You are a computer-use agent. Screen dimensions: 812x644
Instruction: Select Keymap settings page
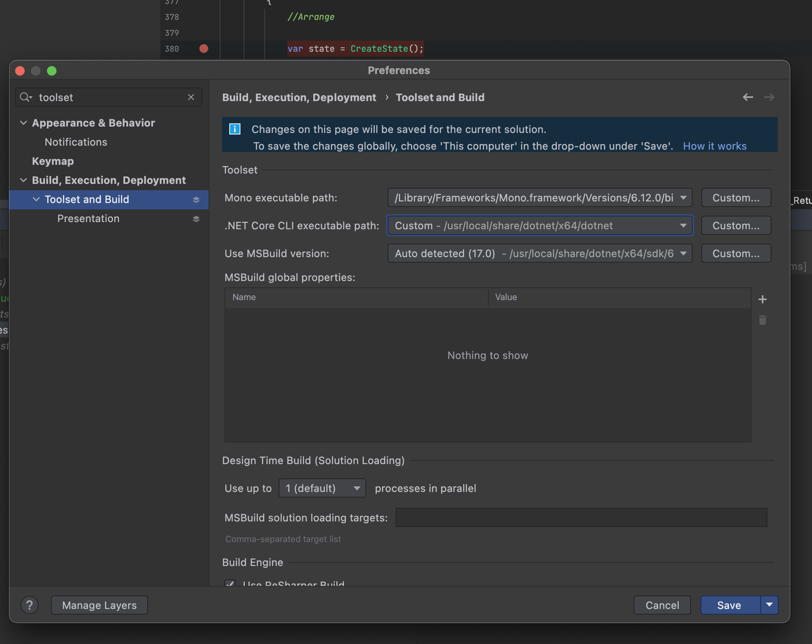pos(53,161)
